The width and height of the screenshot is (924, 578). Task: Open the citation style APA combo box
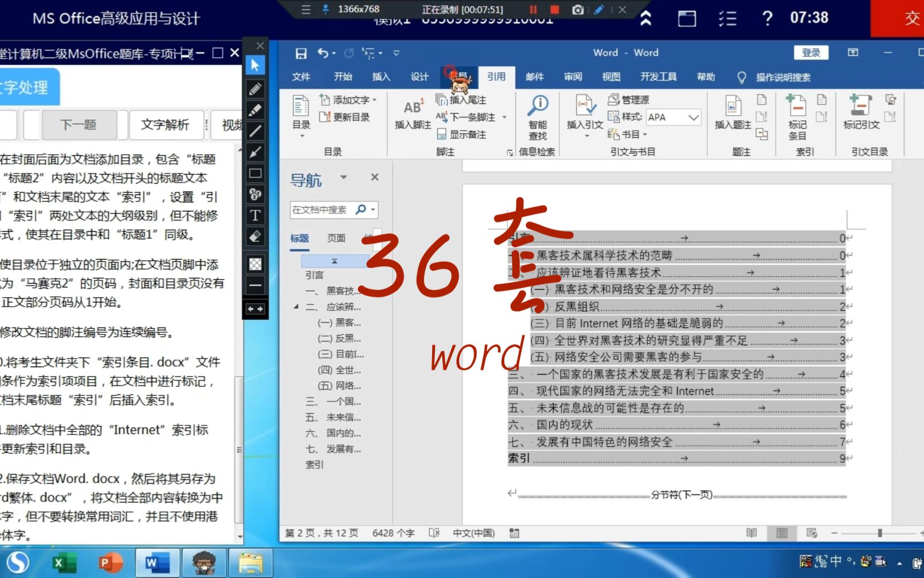pyautogui.click(x=673, y=117)
